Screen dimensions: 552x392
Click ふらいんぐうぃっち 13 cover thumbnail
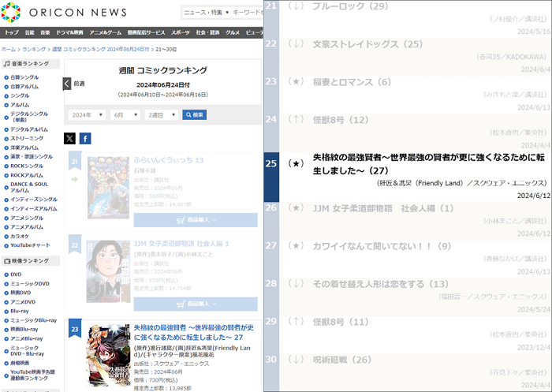[x=109, y=188]
